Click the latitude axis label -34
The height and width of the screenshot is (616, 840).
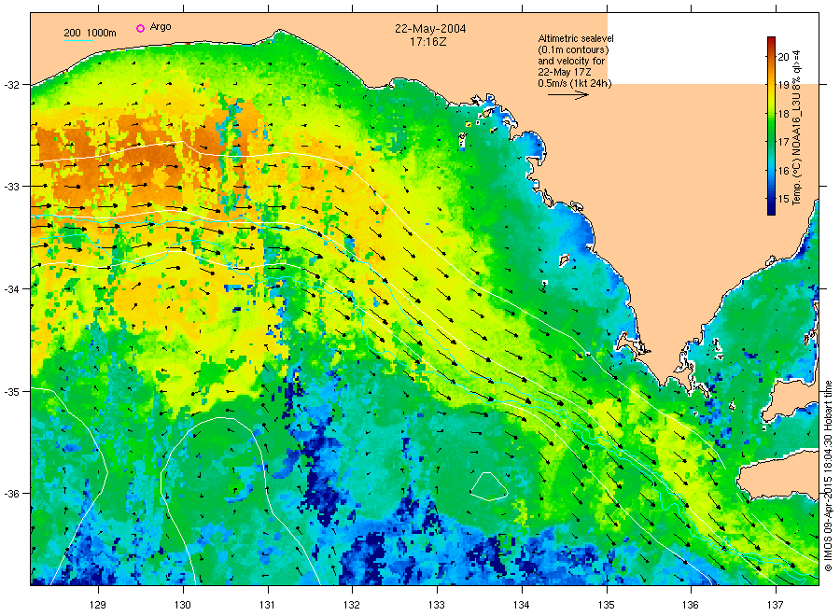(17, 288)
